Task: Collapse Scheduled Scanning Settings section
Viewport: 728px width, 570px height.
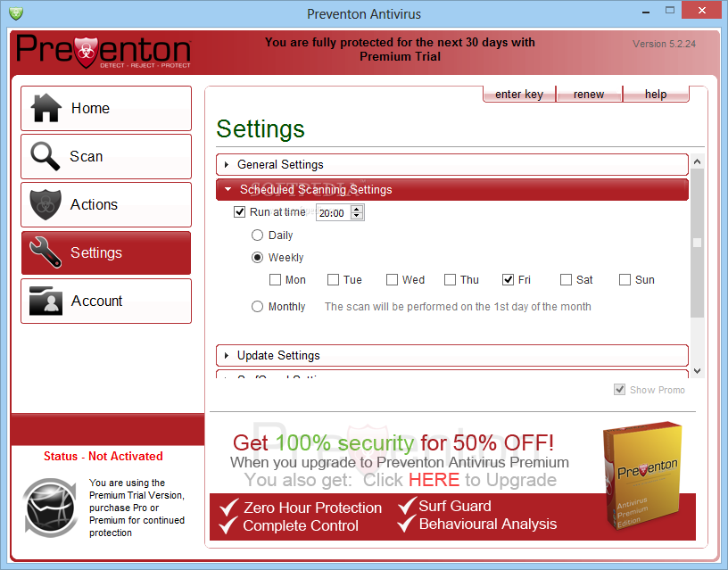Action: click(x=452, y=189)
